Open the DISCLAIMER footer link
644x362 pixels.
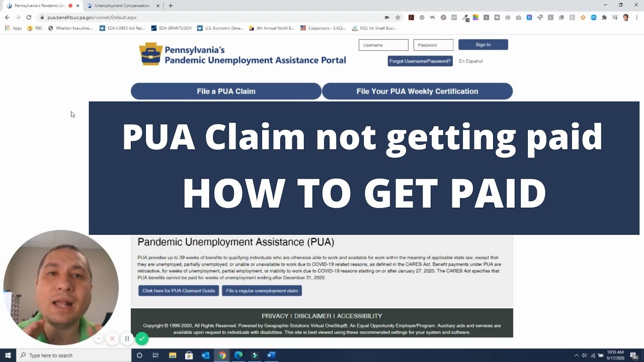tap(312, 316)
